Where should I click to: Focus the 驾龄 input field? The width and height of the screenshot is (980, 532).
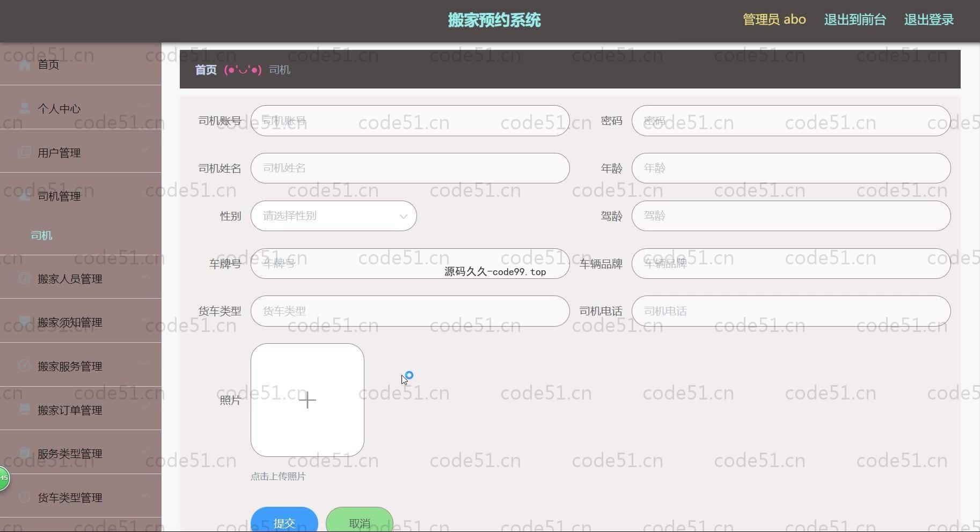[791, 216]
